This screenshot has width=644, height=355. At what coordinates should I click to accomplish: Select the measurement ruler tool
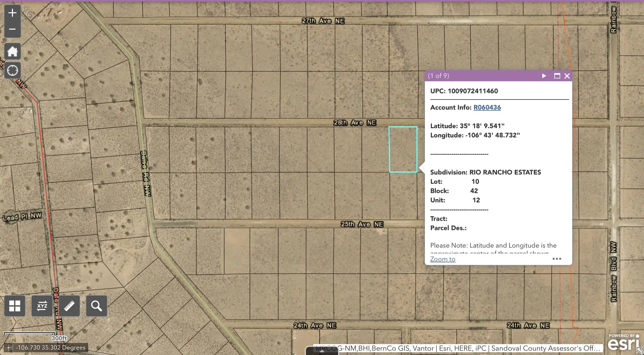pos(69,306)
